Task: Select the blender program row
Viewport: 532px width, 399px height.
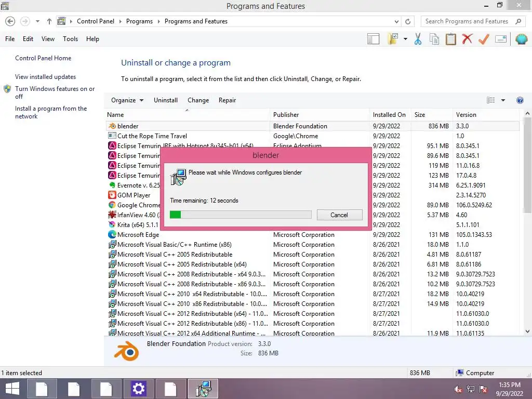Action: (312, 126)
